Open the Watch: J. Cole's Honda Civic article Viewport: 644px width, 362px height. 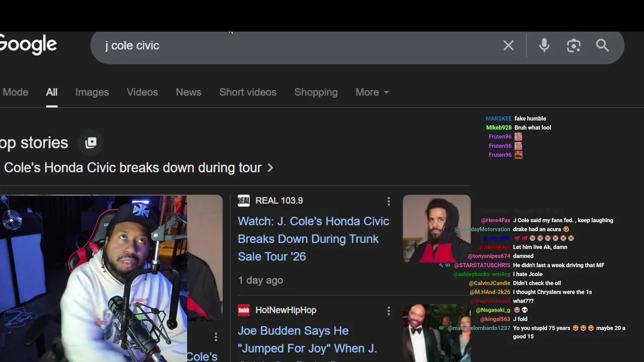[313, 239]
